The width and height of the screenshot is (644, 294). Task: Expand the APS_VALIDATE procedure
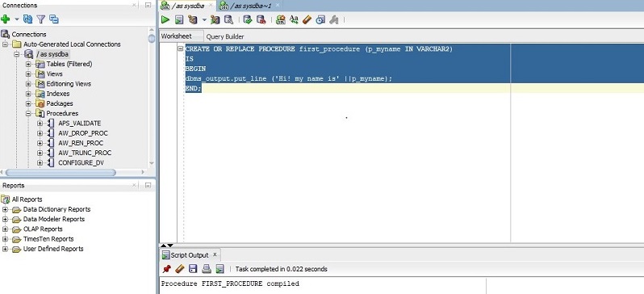40,124
